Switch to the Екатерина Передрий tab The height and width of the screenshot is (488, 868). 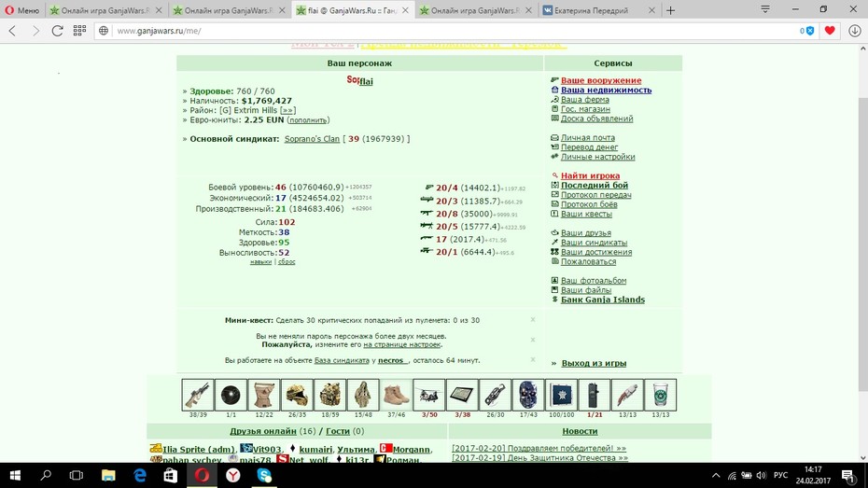598,10
